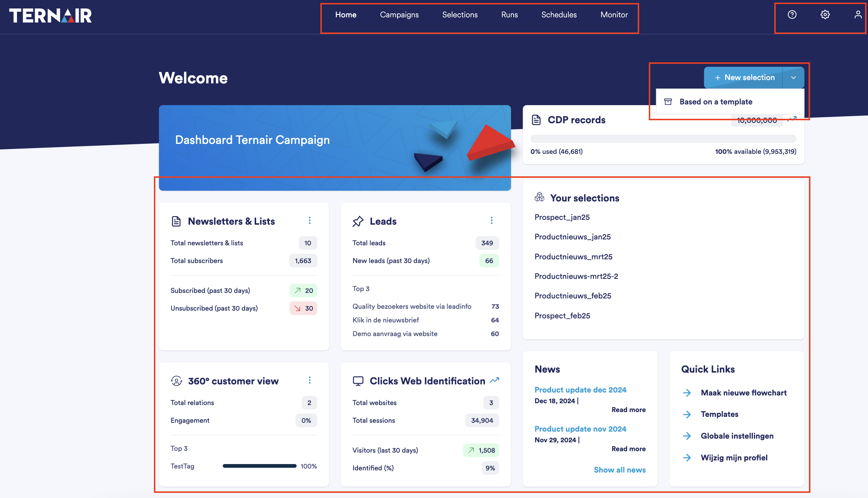Click the Total leads 349 value
Viewport: 868px width, 498px height.
click(487, 243)
